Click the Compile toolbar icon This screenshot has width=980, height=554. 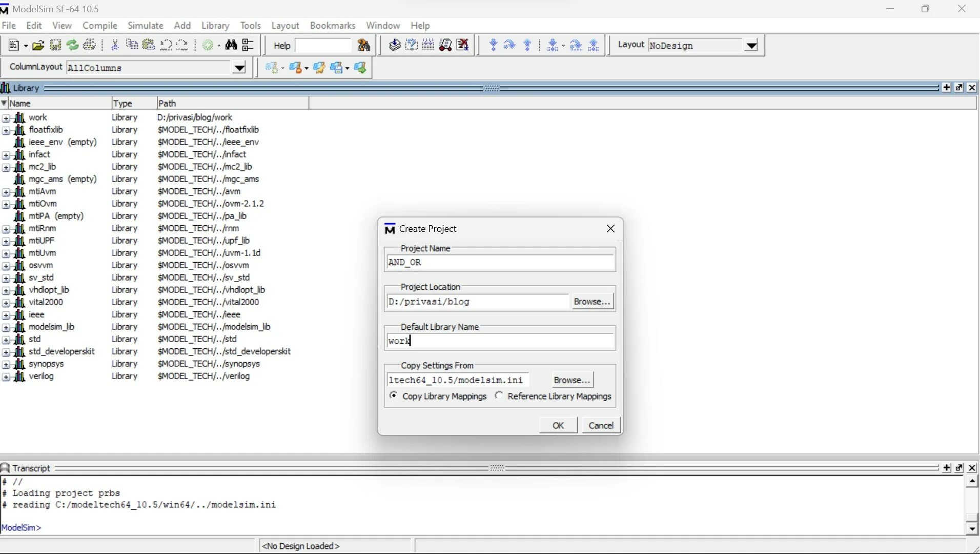[x=394, y=45]
